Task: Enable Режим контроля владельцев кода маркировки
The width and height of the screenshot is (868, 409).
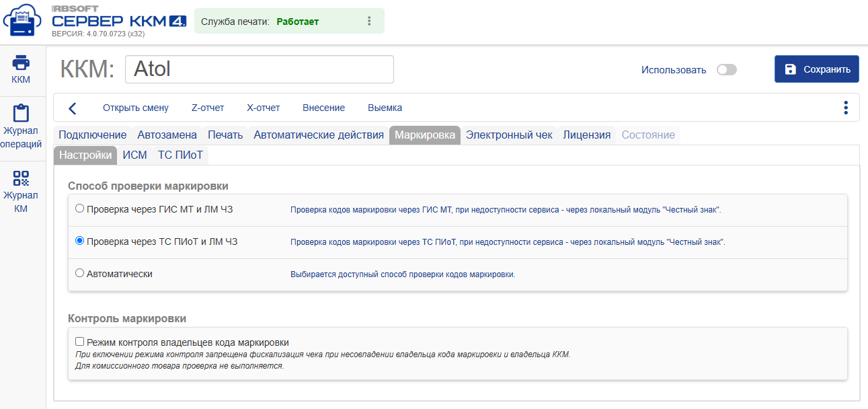Action: [80, 342]
